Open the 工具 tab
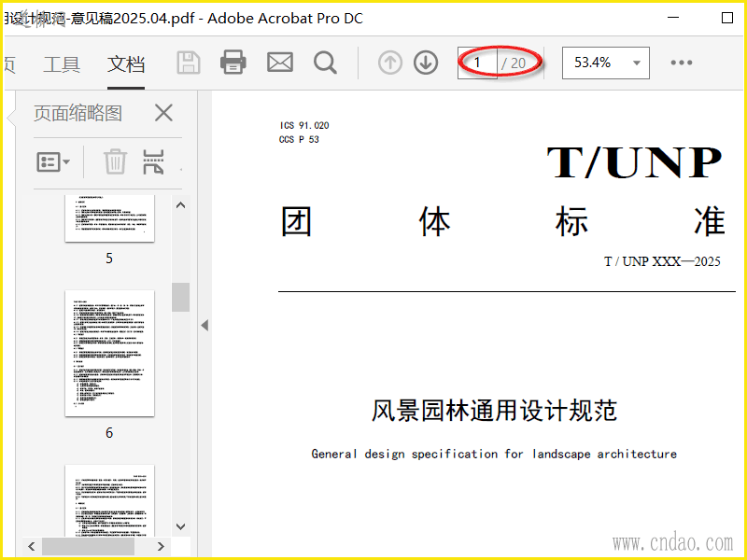The image size is (747, 560). tap(62, 64)
